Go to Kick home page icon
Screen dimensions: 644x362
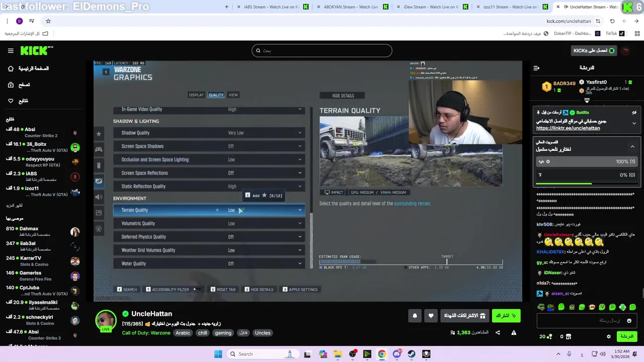[x=11, y=68]
